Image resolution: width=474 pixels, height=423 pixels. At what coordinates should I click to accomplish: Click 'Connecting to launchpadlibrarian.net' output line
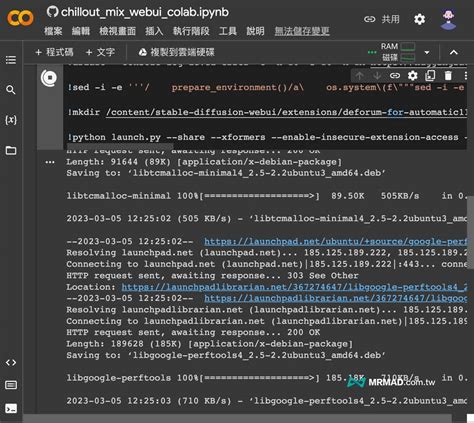click(x=266, y=321)
